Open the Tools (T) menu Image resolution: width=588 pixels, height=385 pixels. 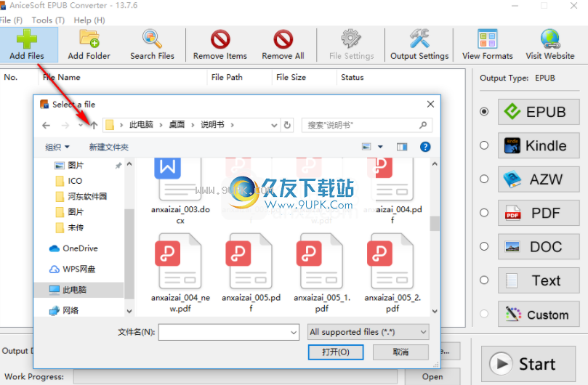(x=48, y=20)
